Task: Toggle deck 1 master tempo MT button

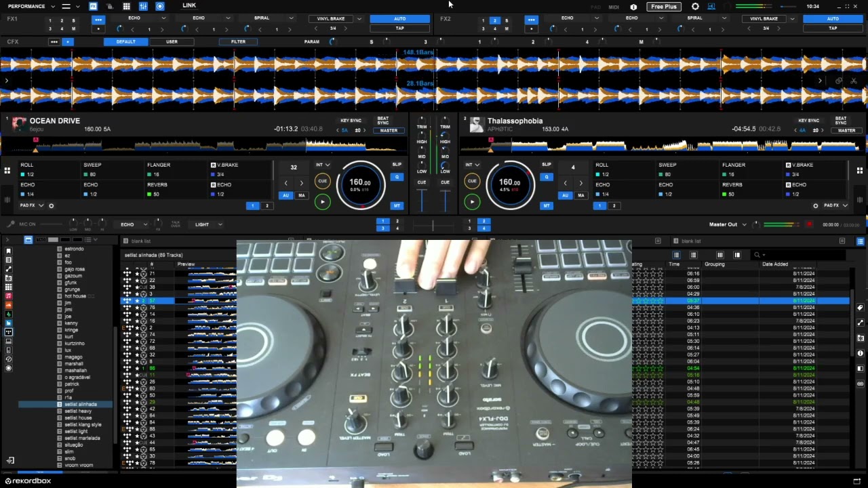Action: coord(397,205)
